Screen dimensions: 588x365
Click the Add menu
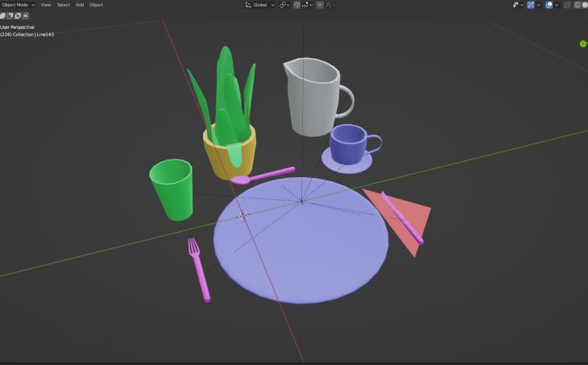80,5
